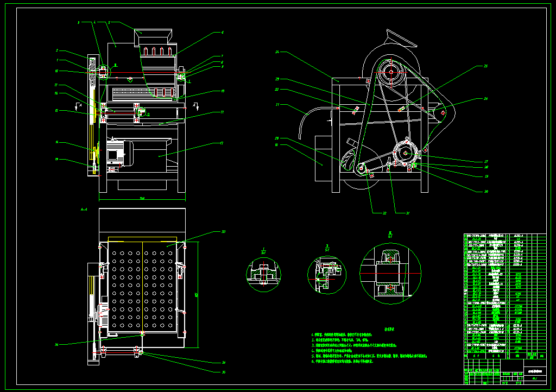Click the left section arrow marked A
This screenshot has height=392, width=556.
tap(78, 106)
